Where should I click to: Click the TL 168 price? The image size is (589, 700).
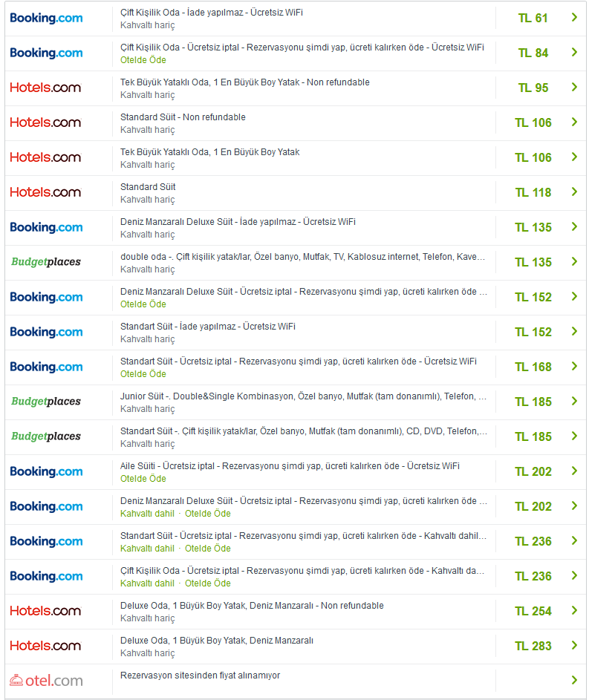click(x=533, y=367)
